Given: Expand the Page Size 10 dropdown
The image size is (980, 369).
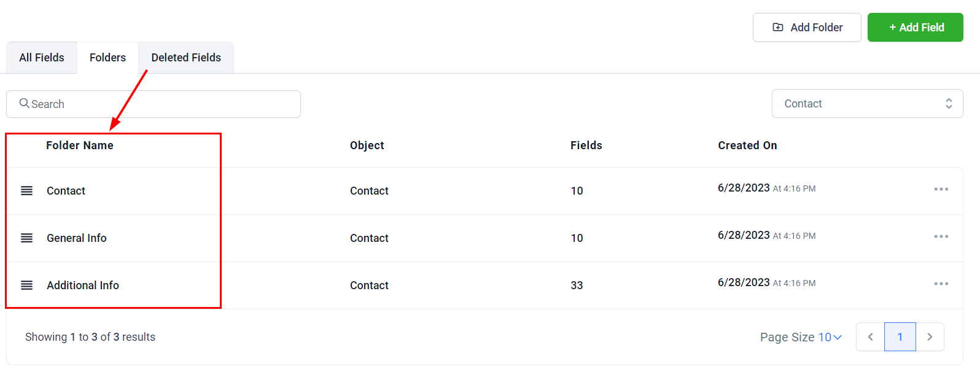Looking at the screenshot, I should pyautogui.click(x=829, y=337).
